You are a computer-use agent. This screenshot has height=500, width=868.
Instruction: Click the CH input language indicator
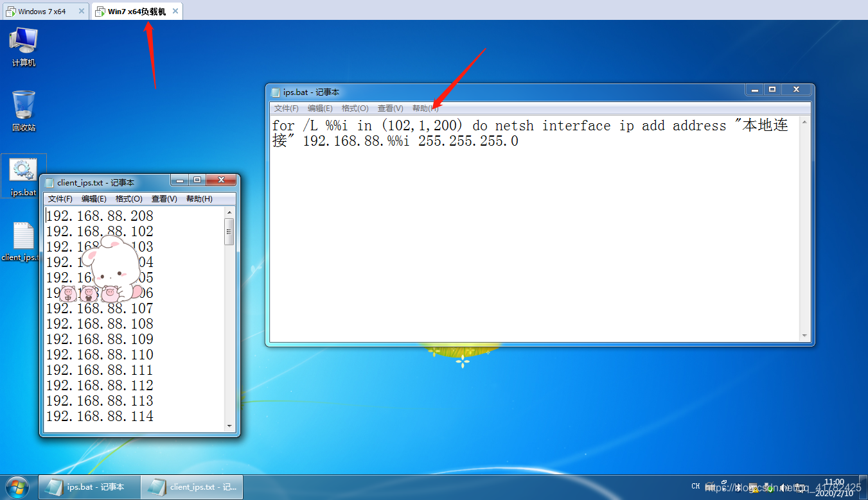point(696,487)
